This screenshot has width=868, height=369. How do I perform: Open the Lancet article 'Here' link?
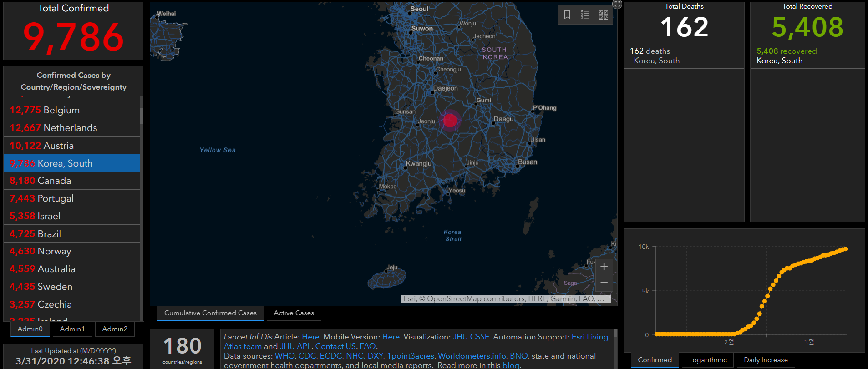pos(310,337)
